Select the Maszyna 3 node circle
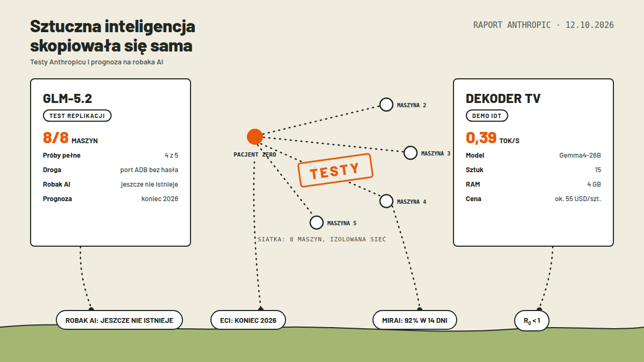Screen dimensions: 644x362 (x=411, y=153)
